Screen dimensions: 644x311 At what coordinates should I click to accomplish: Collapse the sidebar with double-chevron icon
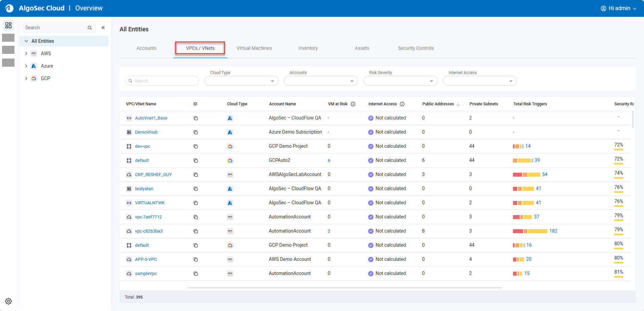103,28
